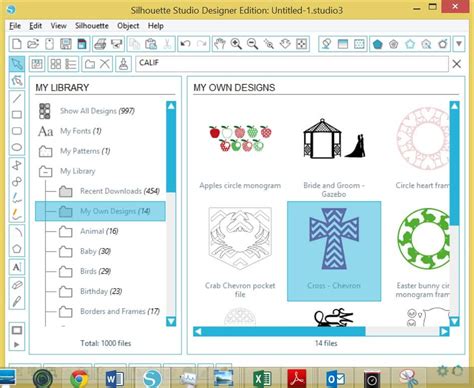This screenshot has width=474, height=388.
Task: Switch library to list view
Action: 71,64
